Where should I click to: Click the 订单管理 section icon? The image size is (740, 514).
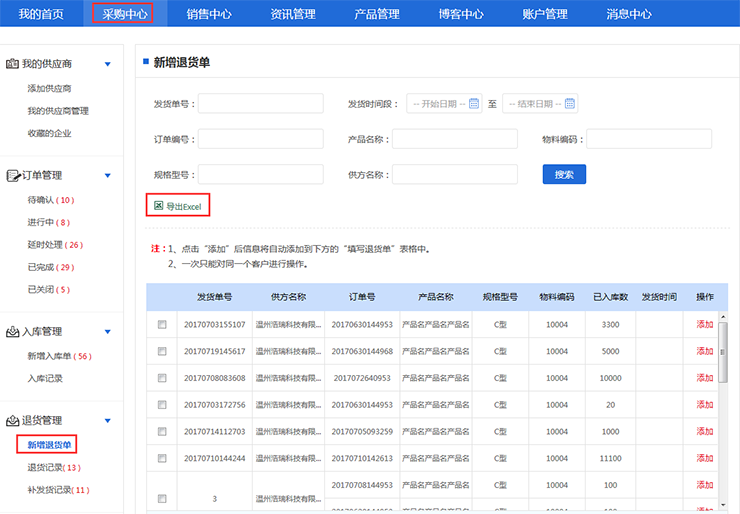pos(12,176)
